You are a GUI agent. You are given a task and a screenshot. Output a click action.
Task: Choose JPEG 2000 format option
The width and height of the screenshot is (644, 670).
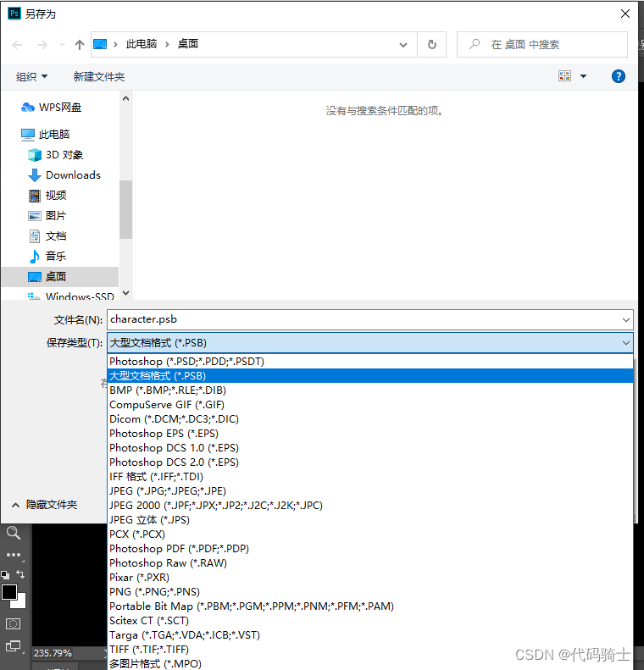(x=370, y=506)
